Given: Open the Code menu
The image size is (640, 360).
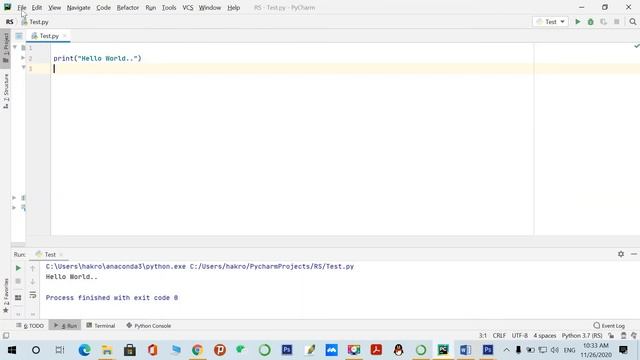Looking at the screenshot, I should (103, 8).
